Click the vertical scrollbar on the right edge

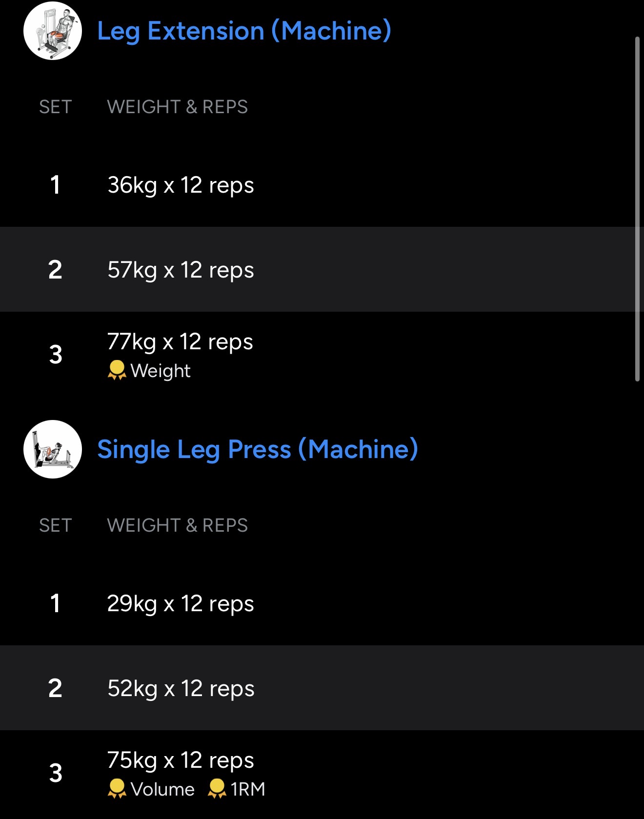637,209
